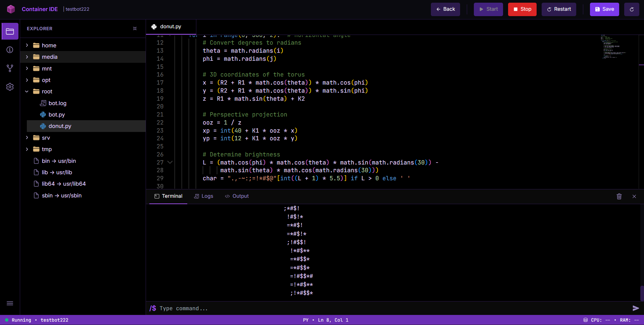Click the bot.log file icon
Image resolution: width=644 pixels, height=325 pixels.
pyautogui.click(x=43, y=103)
